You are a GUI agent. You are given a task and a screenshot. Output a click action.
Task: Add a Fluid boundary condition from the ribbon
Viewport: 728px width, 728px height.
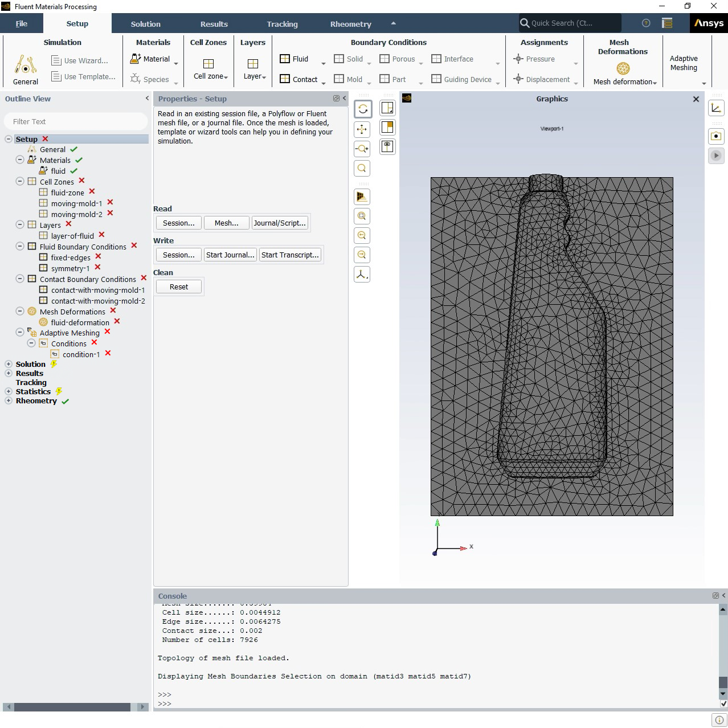(296, 59)
